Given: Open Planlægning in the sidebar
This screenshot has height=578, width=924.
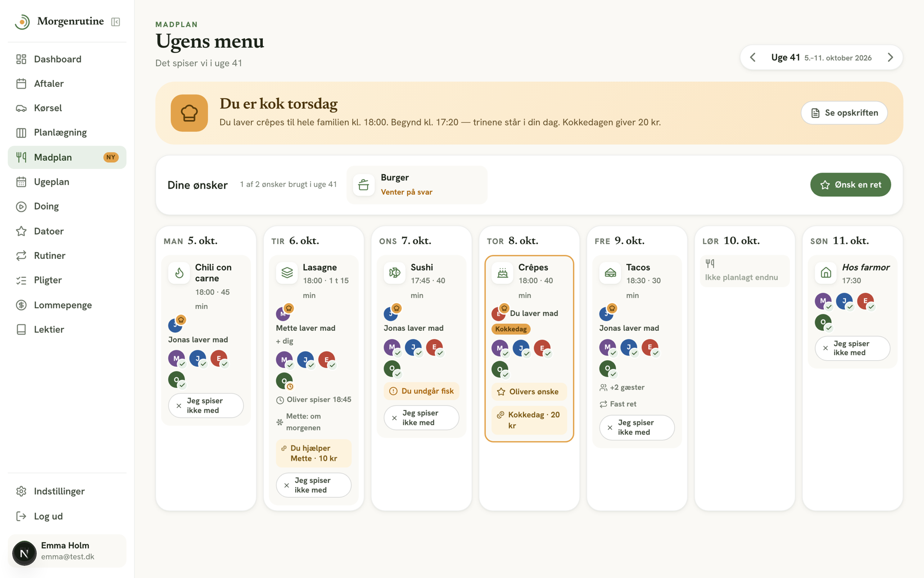Looking at the screenshot, I should (x=67, y=133).
